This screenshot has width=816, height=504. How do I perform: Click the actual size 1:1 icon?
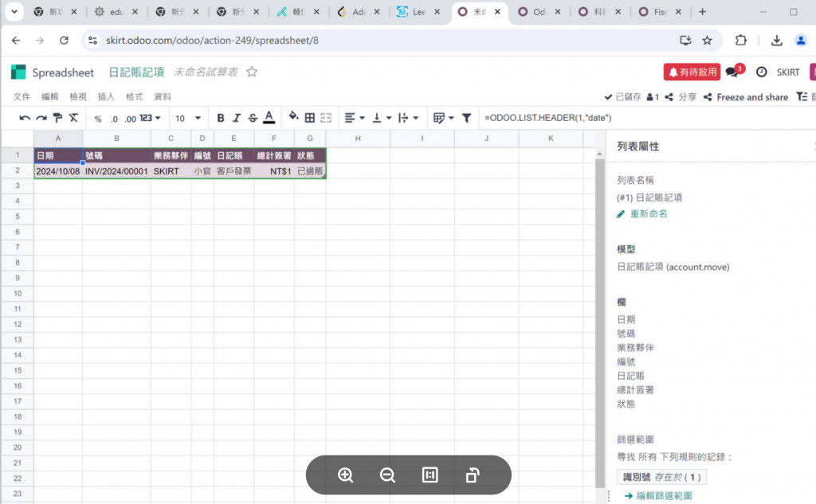[x=430, y=475]
